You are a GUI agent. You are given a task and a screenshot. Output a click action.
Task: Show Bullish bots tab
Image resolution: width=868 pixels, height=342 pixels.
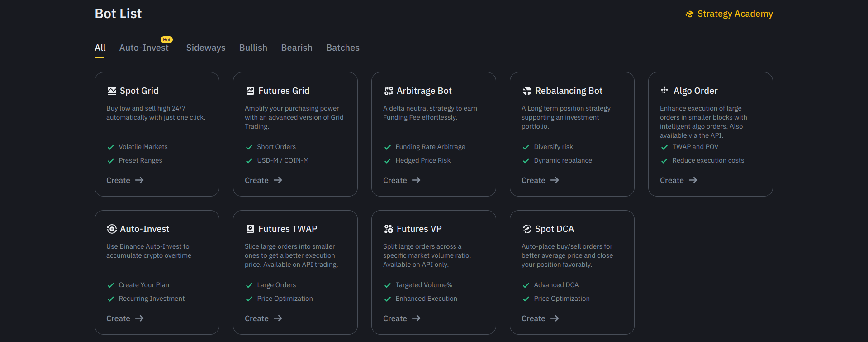253,48
